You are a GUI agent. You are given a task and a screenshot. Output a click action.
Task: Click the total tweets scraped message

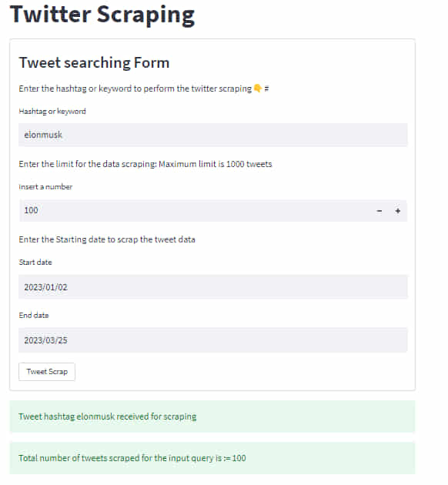(212, 458)
